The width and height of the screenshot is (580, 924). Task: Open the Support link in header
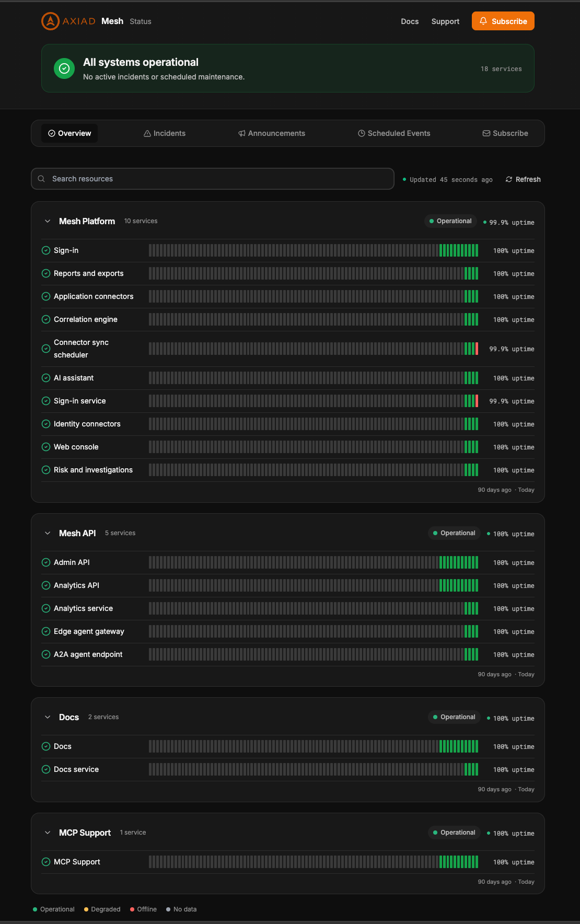pos(445,21)
